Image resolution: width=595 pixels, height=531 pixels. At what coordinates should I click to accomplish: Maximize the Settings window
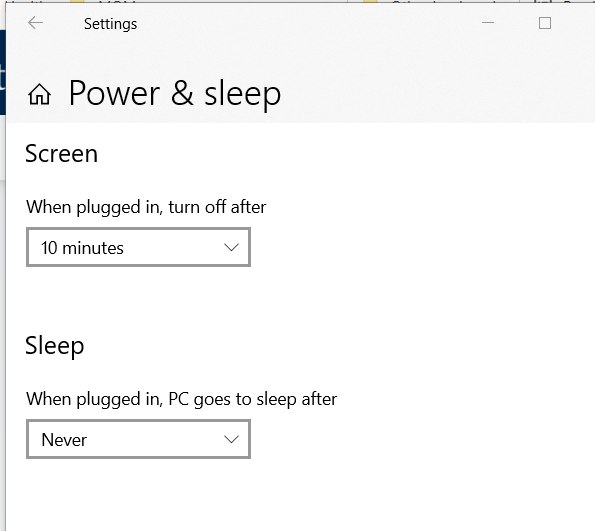coord(545,23)
